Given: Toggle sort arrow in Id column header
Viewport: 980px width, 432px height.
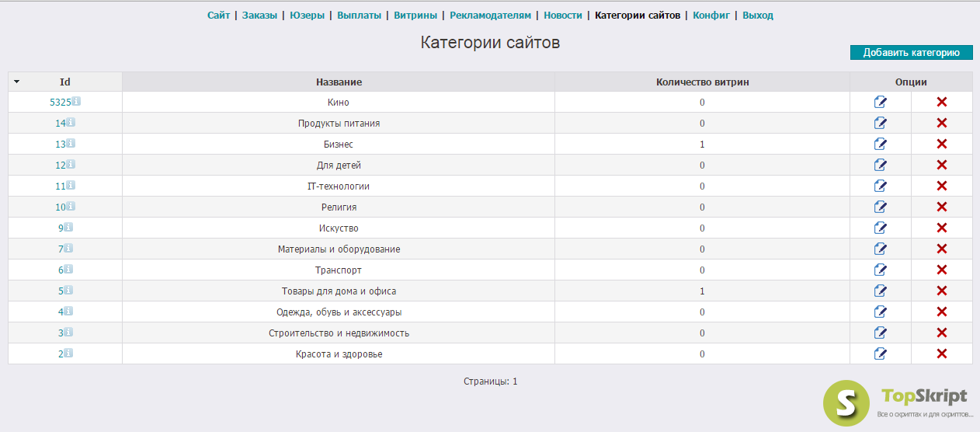Looking at the screenshot, I should (17, 82).
